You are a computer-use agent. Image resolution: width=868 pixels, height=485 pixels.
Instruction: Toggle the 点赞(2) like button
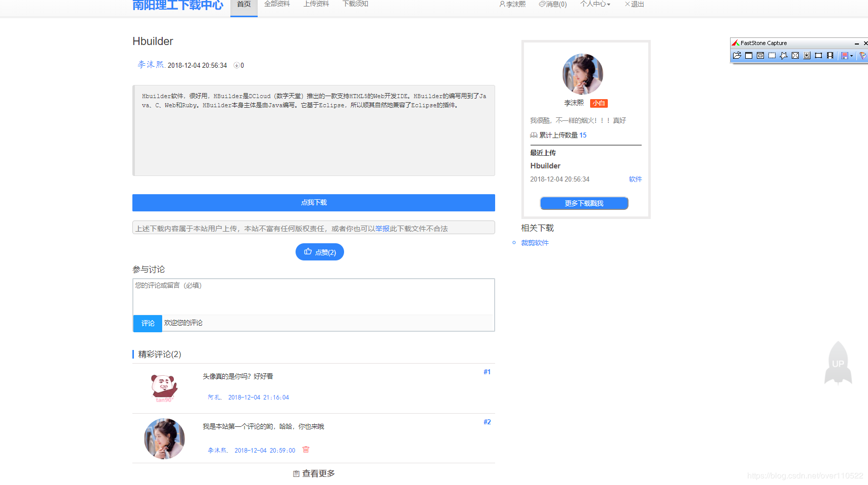(319, 252)
